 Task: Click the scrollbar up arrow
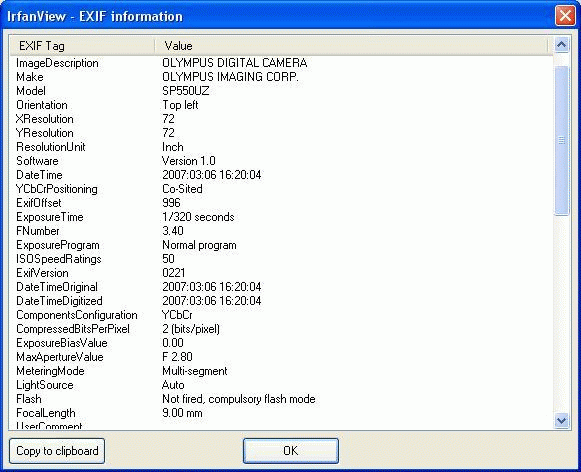pos(561,45)
